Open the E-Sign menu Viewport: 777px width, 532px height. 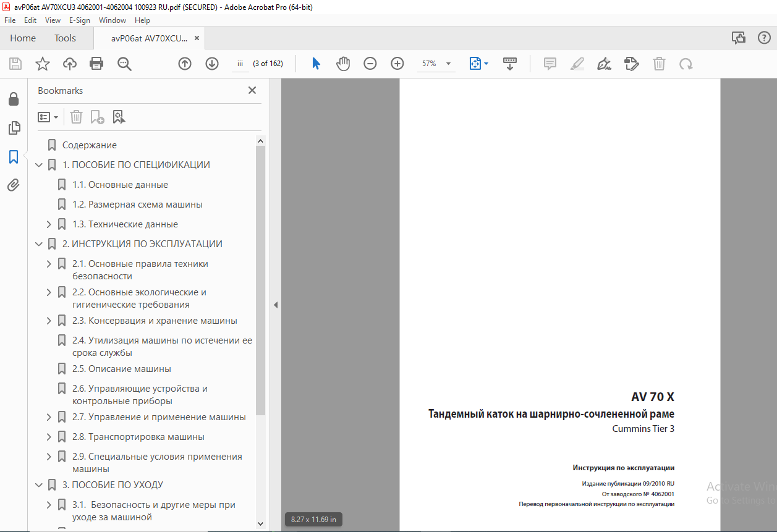click(80, 20)
